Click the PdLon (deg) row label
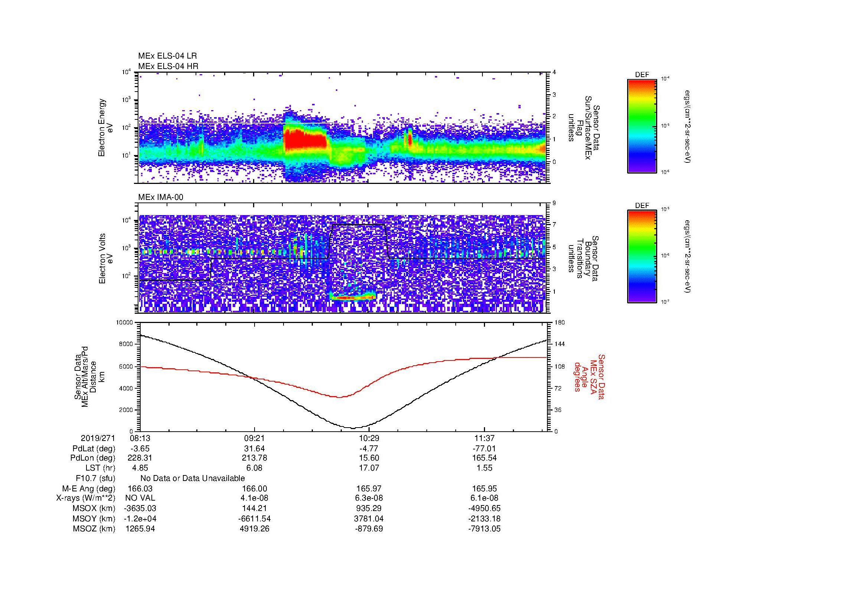This screenshot has height=613, width=868. point(93,458)
